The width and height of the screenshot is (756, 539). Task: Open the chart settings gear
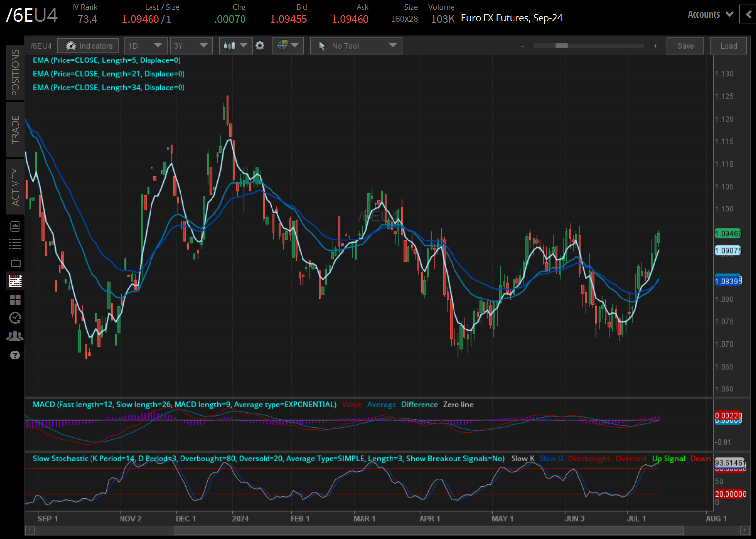coord(260,46)
